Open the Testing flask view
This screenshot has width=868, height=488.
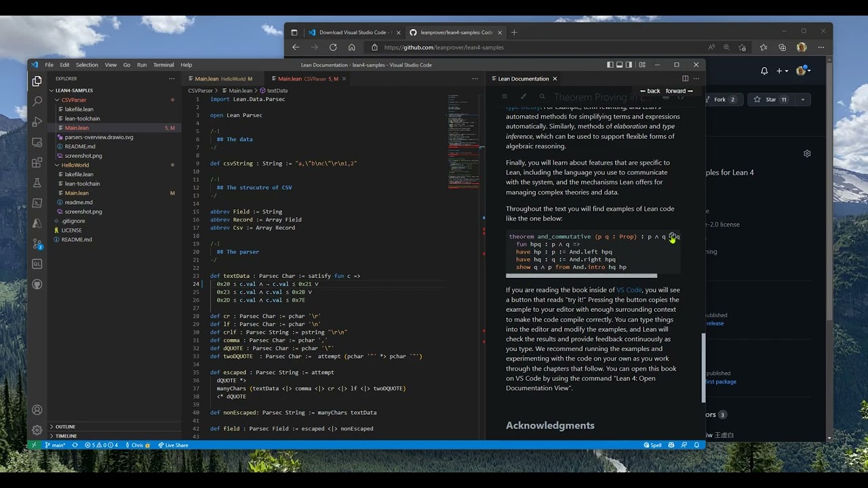click(37, 183)
